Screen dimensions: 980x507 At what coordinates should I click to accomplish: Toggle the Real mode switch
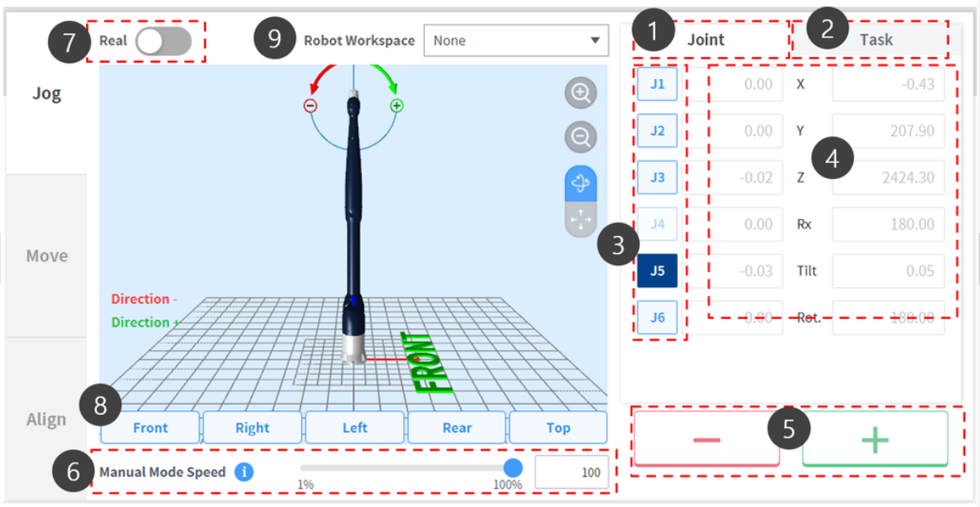164,41
